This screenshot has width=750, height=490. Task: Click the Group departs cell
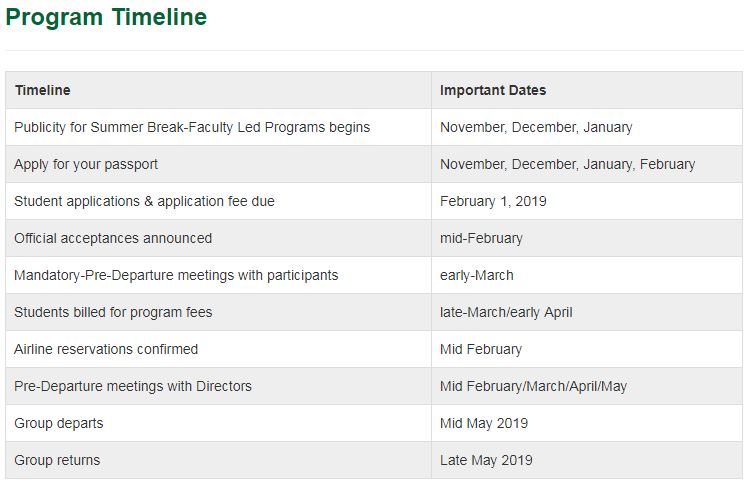(x=59, y=423)
